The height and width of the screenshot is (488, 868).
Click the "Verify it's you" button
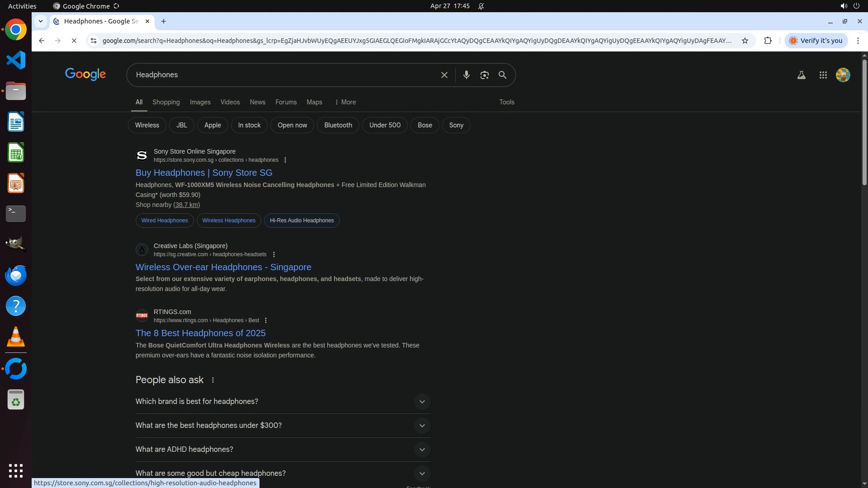pos(816,41)
